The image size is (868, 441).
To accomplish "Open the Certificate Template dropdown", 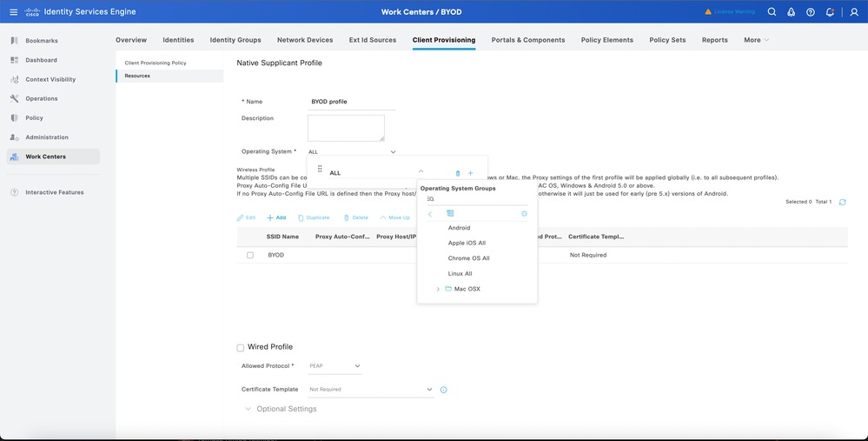I will click(370, 390).
